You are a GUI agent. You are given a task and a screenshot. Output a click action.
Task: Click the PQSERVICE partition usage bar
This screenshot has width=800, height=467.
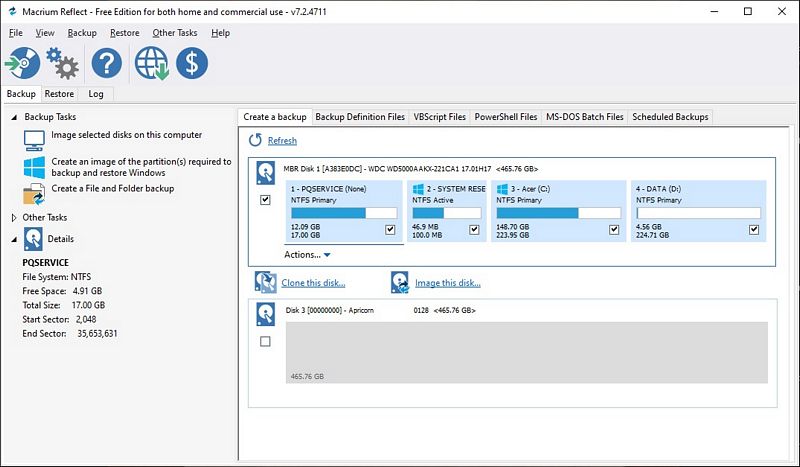pos(344,213)
